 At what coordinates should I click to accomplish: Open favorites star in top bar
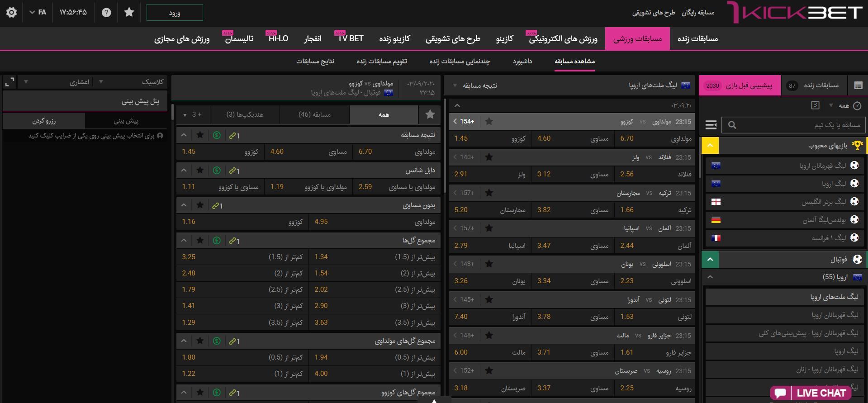pyautogui.click(x=129, y=12)
